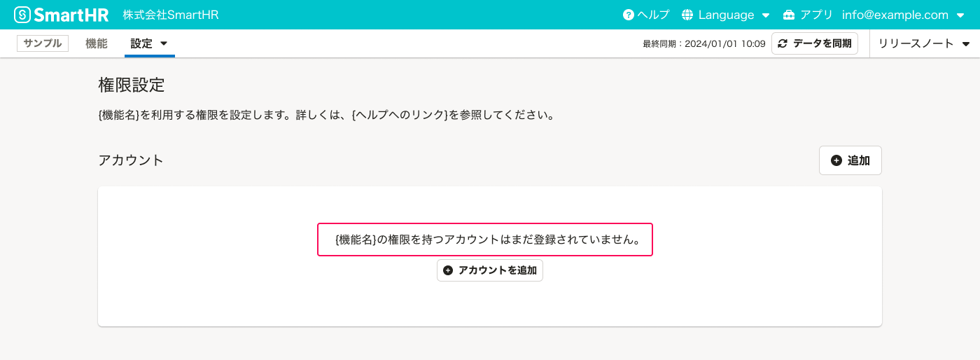Click the plus icon in 追加 button
Image resolution: width=980 pixels, height=360 pixels.
click(836, 160)
